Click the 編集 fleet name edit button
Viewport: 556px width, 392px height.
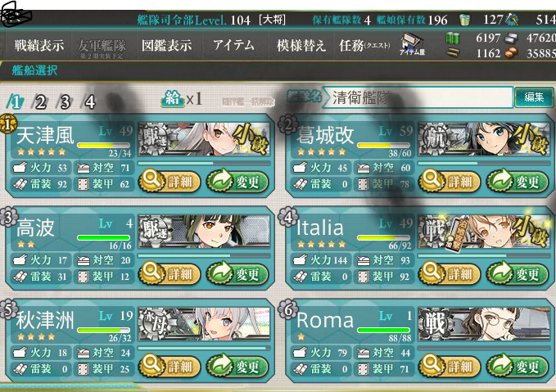click(x=534, y=97)
